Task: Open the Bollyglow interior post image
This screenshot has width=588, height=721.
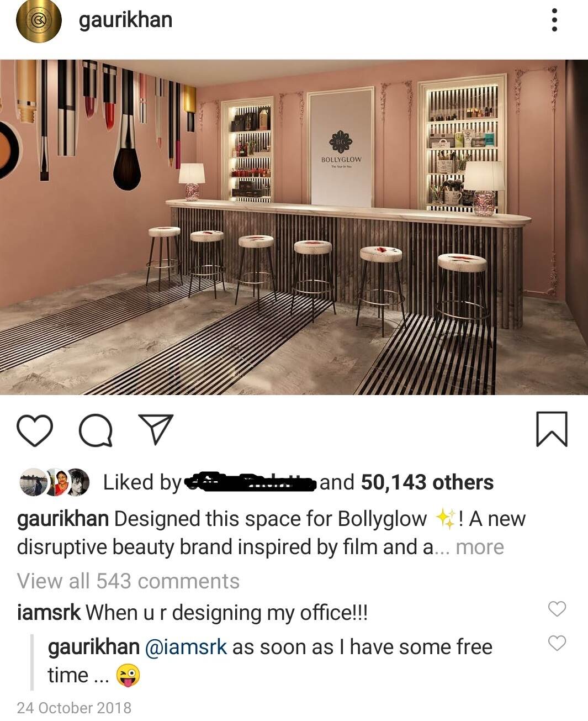Action: 294,227
